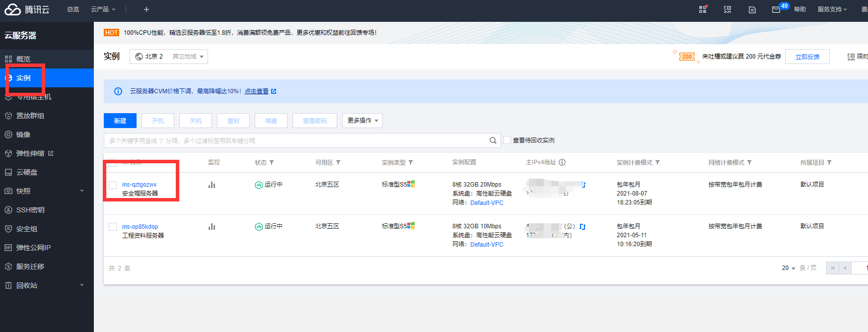Click the 开机 button

[x=158, y=121]
